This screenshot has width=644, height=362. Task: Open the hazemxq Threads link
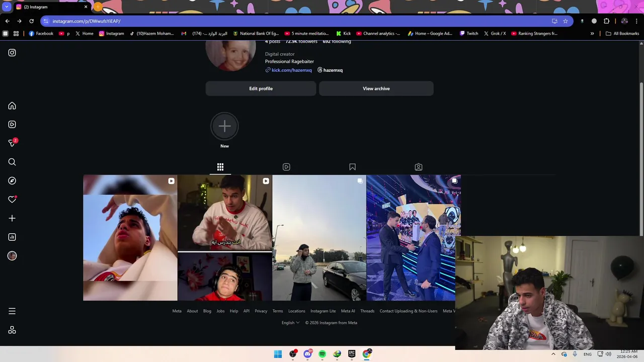pos(330,70)
